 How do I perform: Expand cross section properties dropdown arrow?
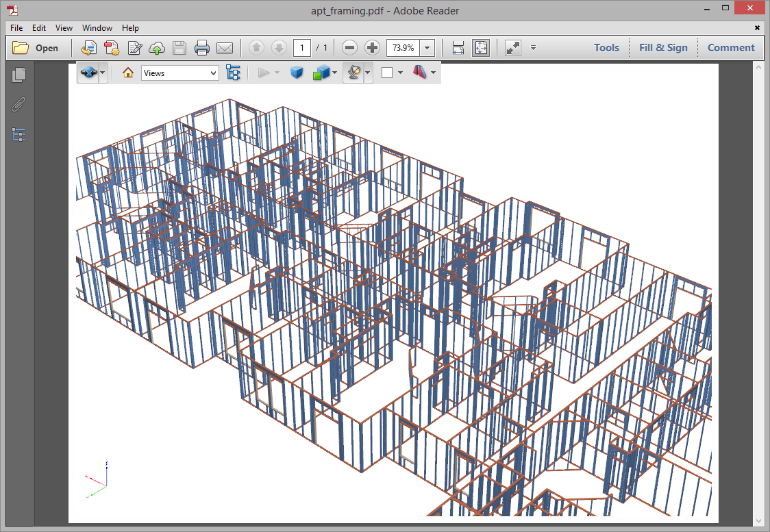pos(433,73)
